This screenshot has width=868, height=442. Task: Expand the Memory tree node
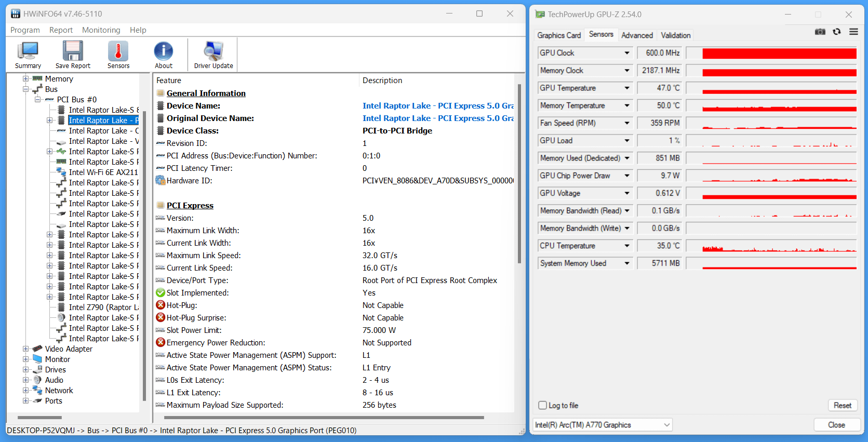coord(25,78)
